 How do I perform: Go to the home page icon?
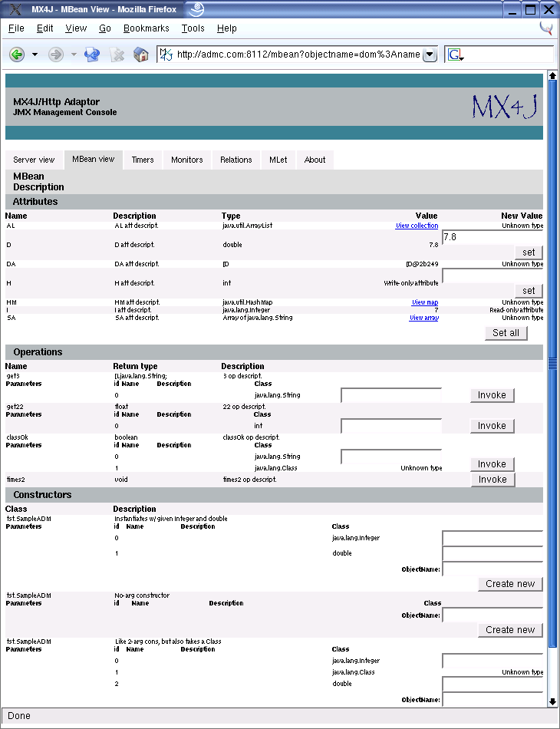click(141, 54)
